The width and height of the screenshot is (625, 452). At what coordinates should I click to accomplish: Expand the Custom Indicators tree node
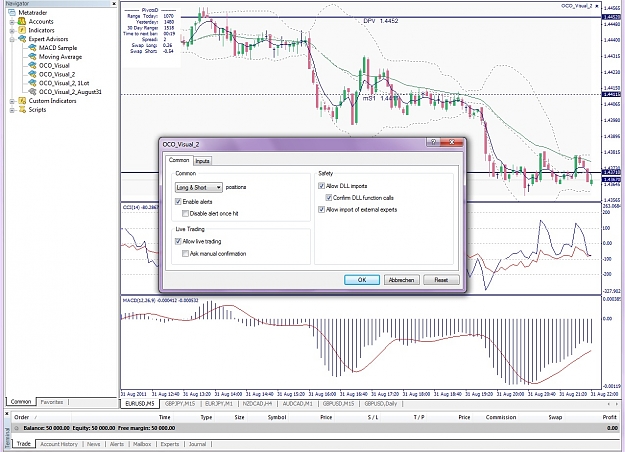click(x=12, y=101)
